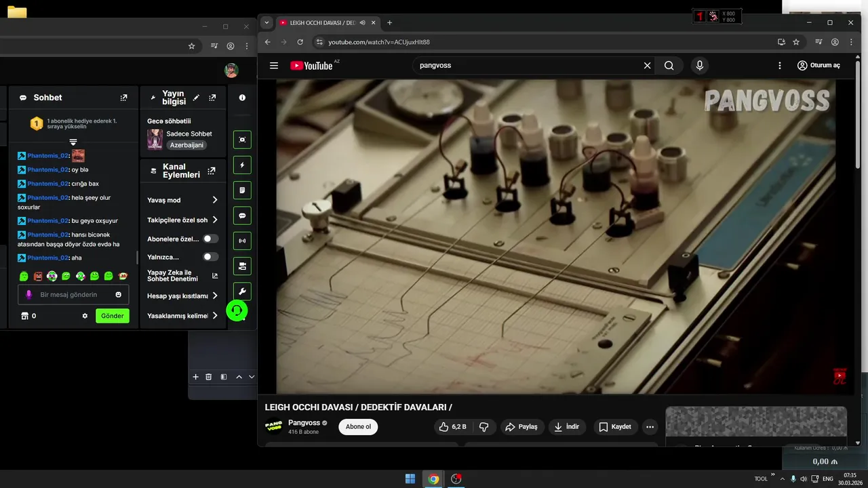This screenshot has width=868, height=488.
Task: Expand Yavaş mod option
Action: [x=215, y=200]
